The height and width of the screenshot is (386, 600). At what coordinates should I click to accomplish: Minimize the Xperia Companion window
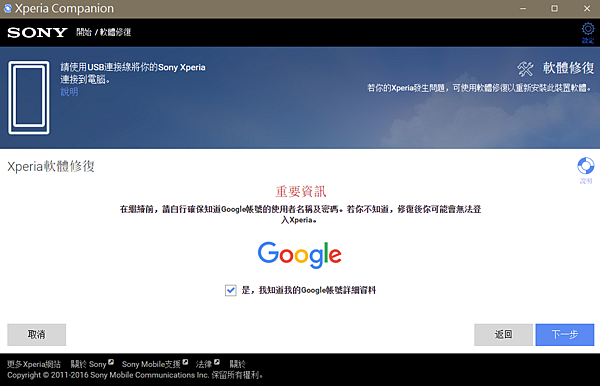(x=523, y=8)
